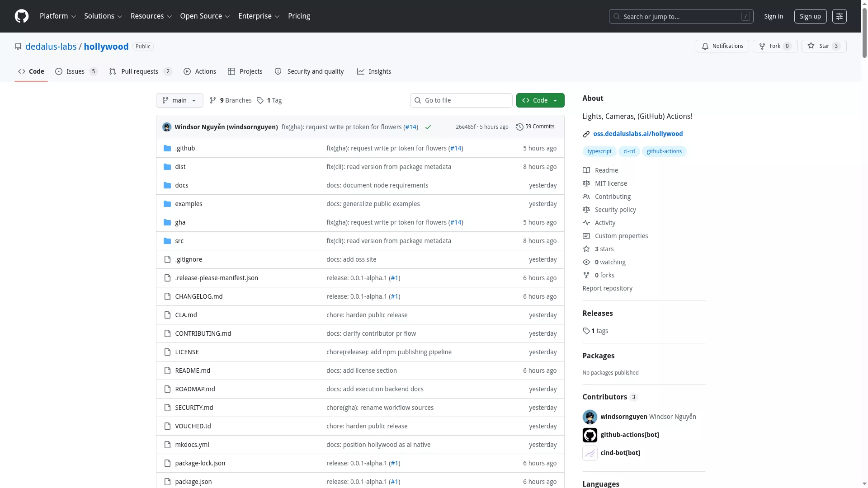Open the gha folder icon

click(167, 222)
